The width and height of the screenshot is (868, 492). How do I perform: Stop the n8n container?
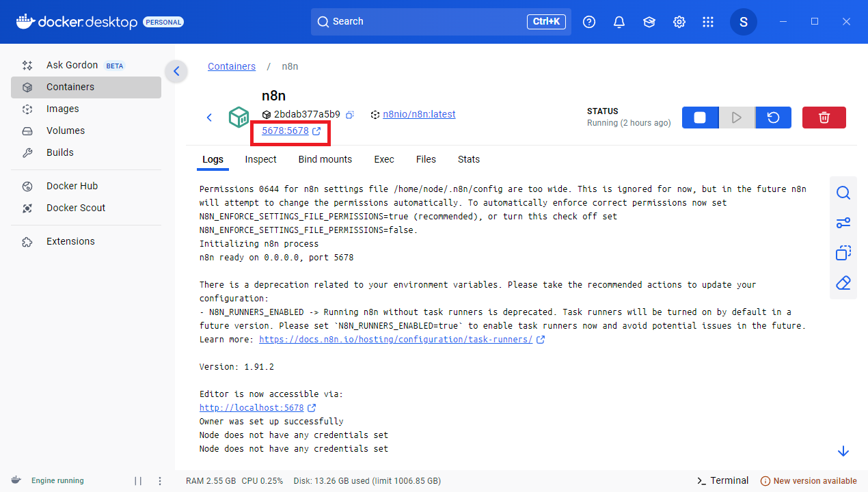click(x=700, y=118)
